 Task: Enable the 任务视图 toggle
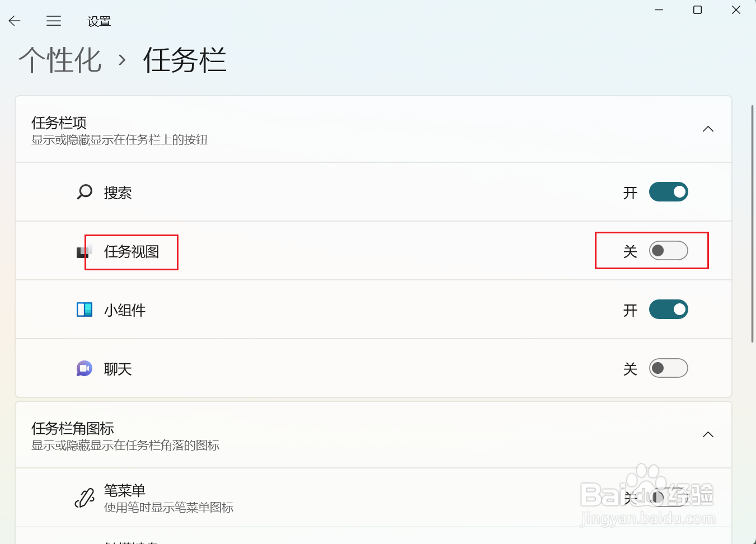click(668, 251)
